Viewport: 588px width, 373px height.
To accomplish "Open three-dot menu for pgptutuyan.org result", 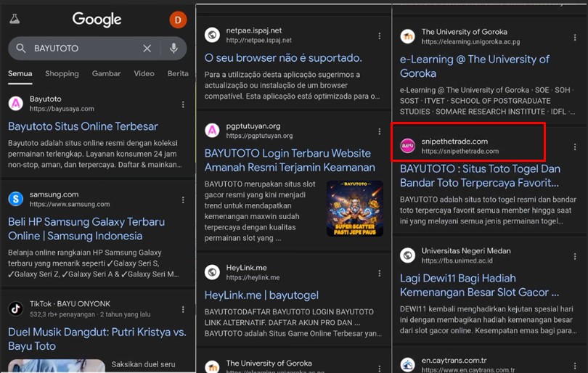I will tap(379, 131).
